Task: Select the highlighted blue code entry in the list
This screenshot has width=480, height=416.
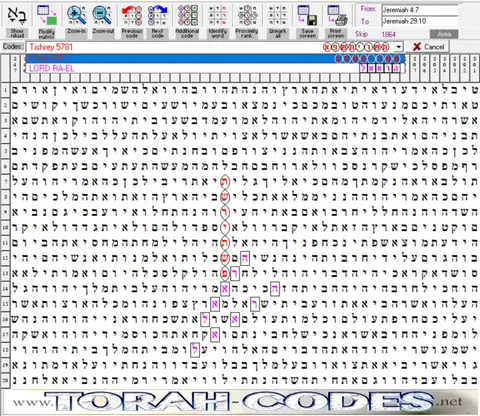Action: pos(215,59)
